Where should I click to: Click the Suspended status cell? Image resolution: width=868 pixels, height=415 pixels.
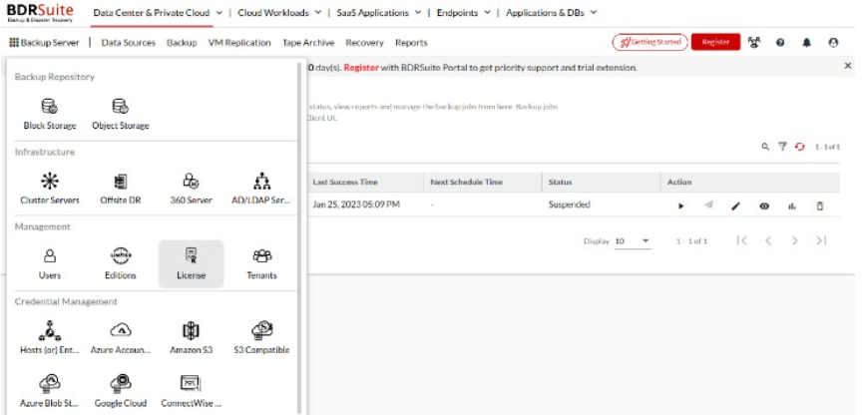click(569, 205)
